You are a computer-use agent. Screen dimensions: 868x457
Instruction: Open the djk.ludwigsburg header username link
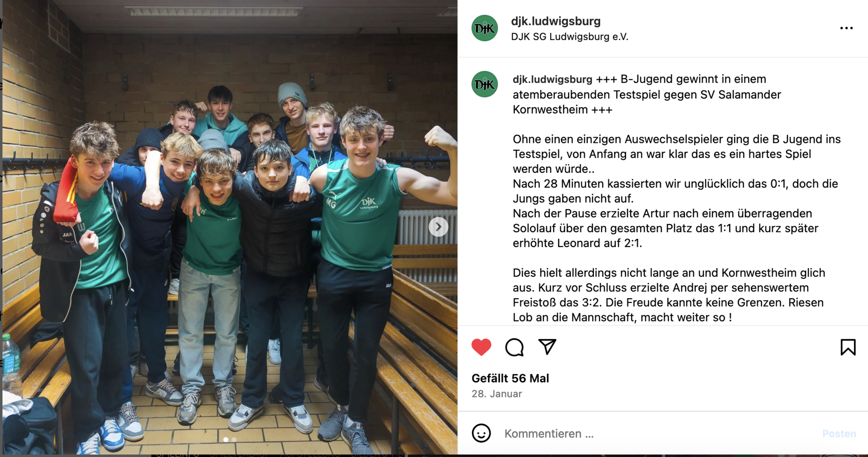click(556, 21)
